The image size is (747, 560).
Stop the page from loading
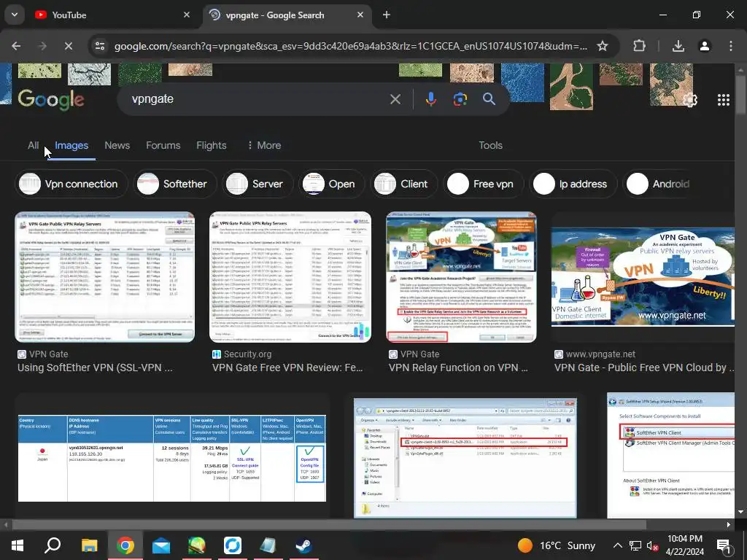69,46
